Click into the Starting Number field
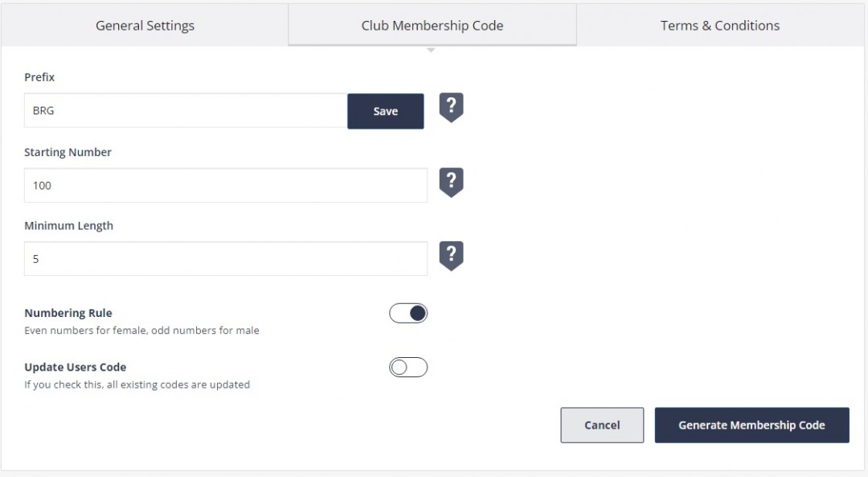Screen dimensions: 868x477 click(x=226, y=186)
